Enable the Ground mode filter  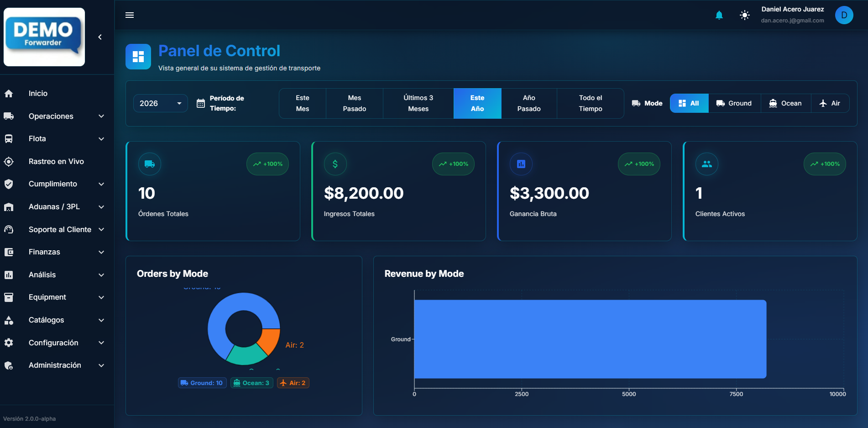pos(734,103)
